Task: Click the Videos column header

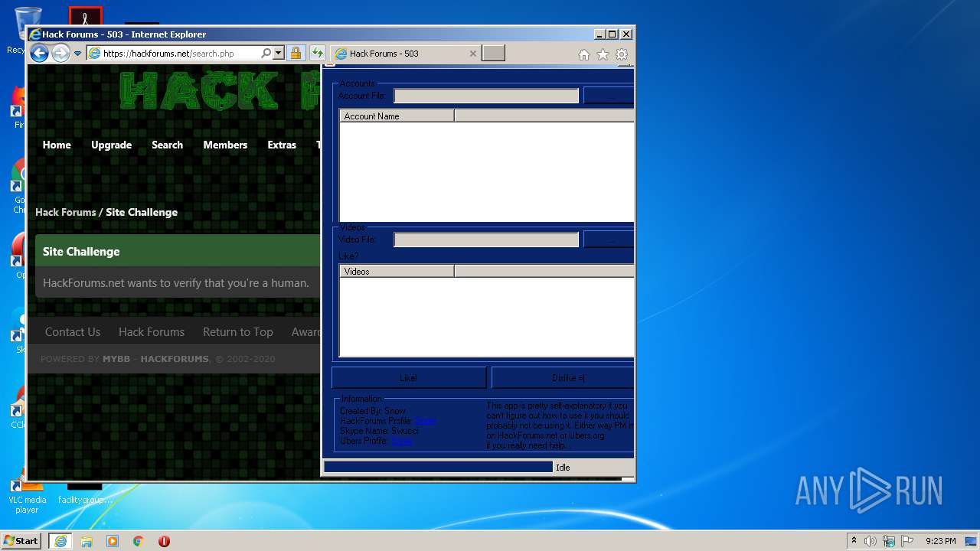Action: (x=397, y=271)
